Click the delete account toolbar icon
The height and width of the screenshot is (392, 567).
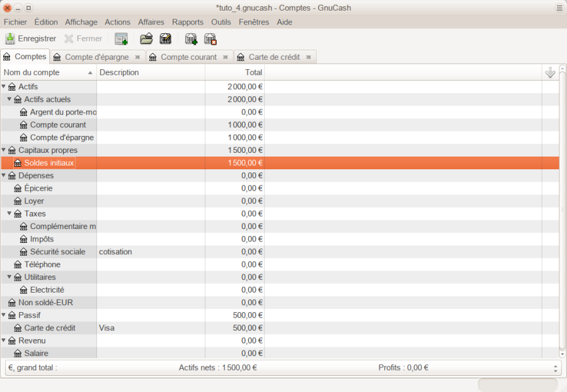click(x=210, y=39)
